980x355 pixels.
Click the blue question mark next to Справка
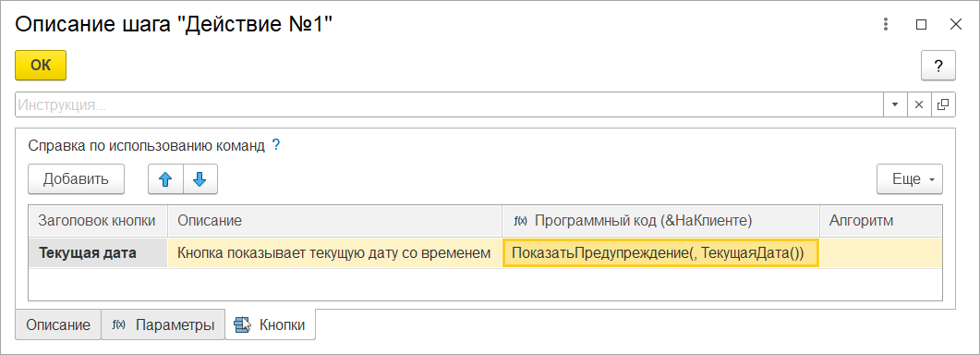click(275, 146)
